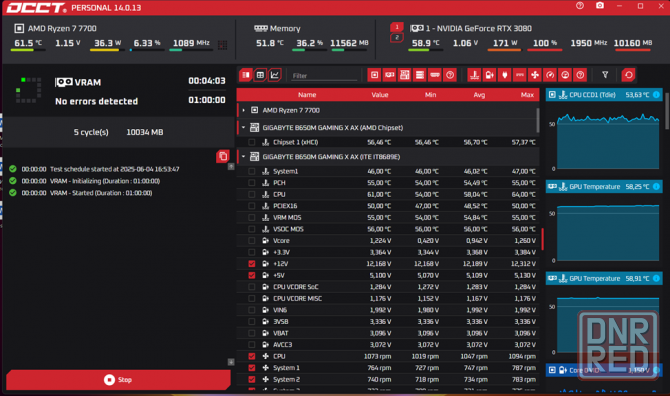Sort by the Max column header
The height and width of the screenshot is (396, 670).
pyautogui.click(x=527, y=95)
